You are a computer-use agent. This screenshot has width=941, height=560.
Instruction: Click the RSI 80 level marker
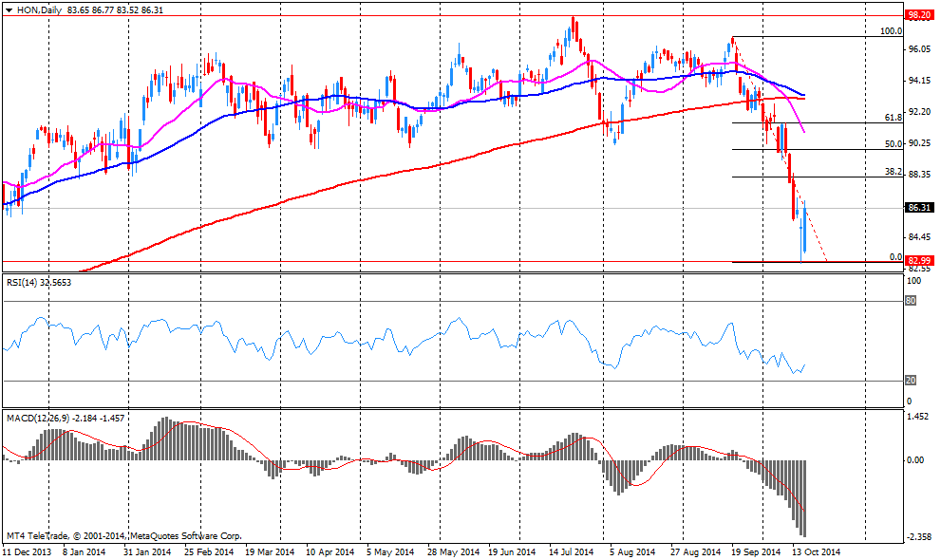pyautogui.click(x=911, y=301)
